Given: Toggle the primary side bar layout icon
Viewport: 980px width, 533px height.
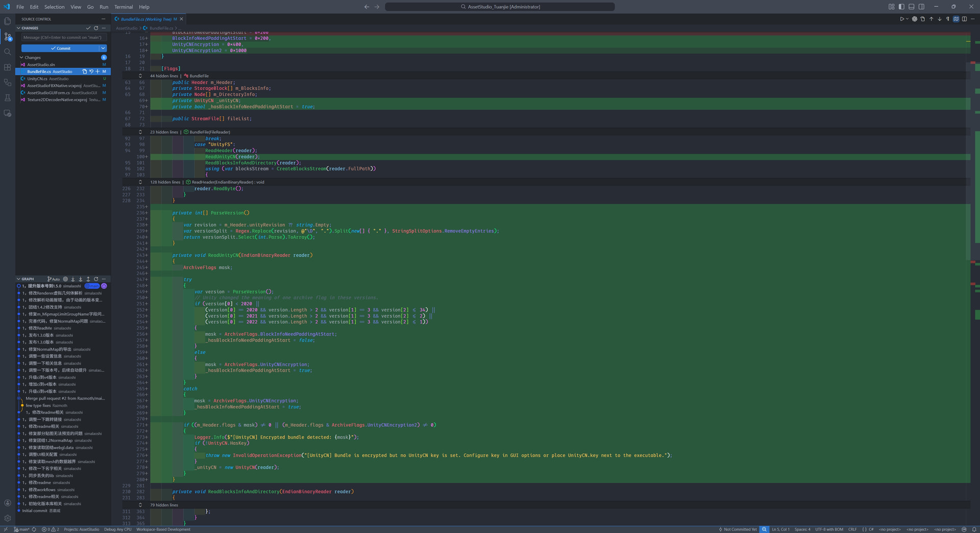Looking at the screenshot, I should click(901, 7).
